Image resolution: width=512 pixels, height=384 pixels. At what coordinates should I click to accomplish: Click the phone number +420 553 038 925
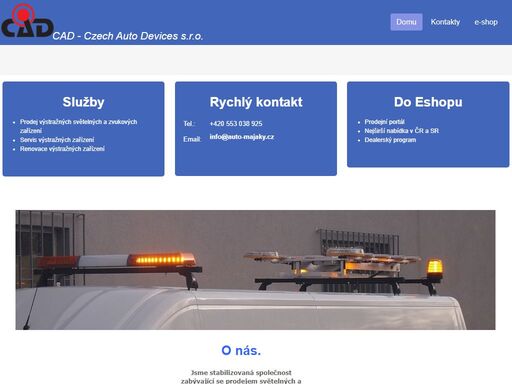tap(236, 124)
